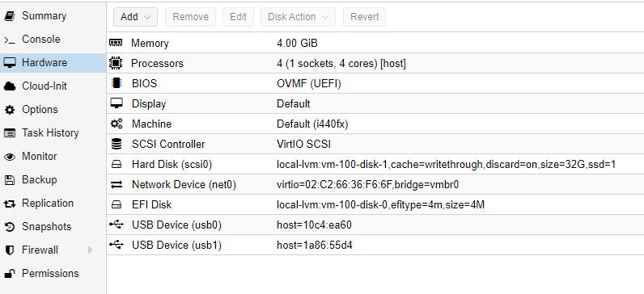Open the Backup floppy disk icon
Image resolution: width=644 pixels, height=294 pixels.
[x=10, y=180]
